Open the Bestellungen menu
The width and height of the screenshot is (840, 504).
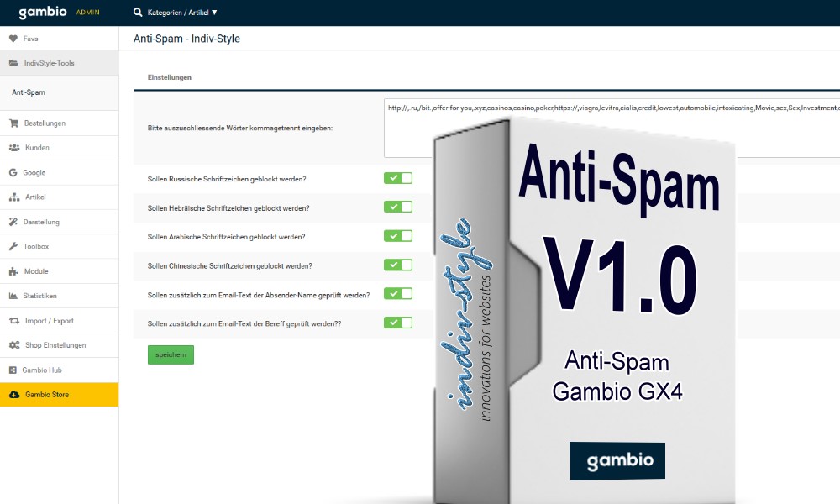coord(59,123)
